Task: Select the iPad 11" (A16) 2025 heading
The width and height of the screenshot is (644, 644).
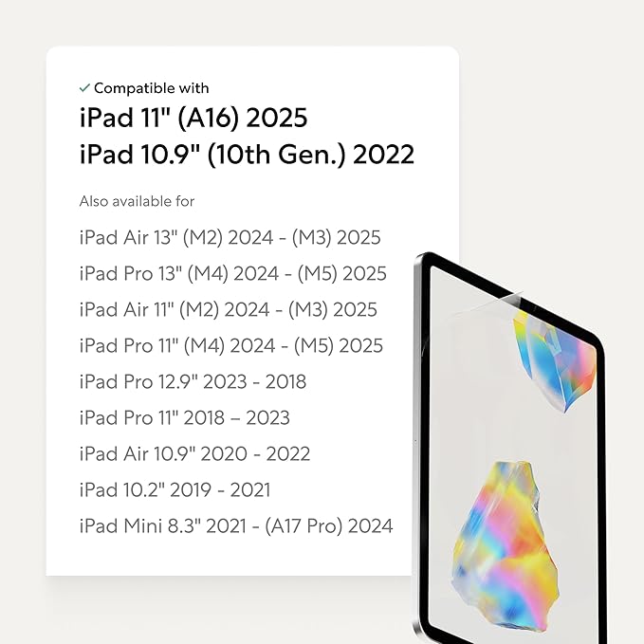Action: point(193,119)
